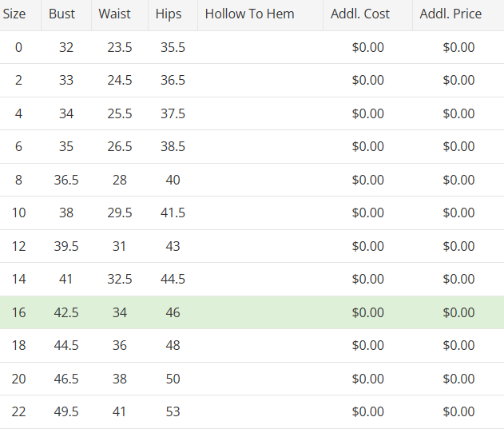Click the empty Hollow To Hem cell for size 12
The width and height of the screenshot is (504, 429).
(x=260, y=246)
